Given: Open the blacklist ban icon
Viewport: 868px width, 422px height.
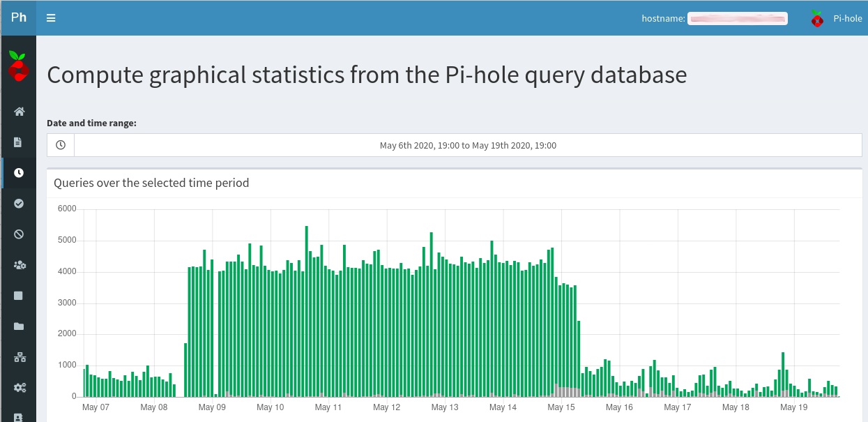Looking at the screenshot, I should click(19, 234).
